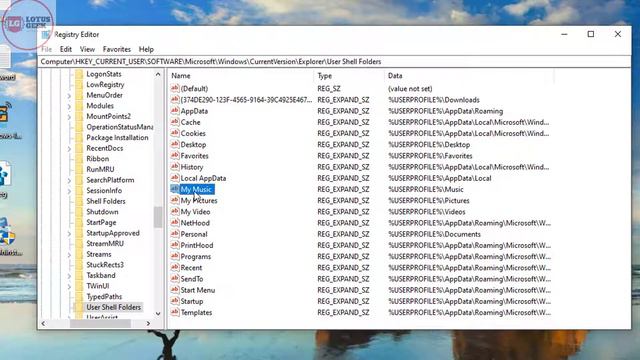Expand the MenuOrder key

pyautogui.click(x=69, y=96)
